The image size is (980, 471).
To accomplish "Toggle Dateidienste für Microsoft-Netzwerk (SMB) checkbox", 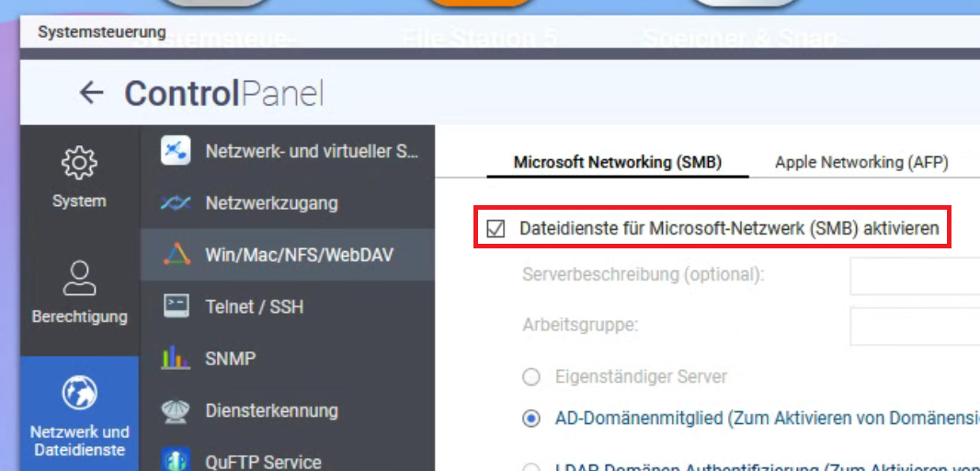I will [x=496, y=229].
